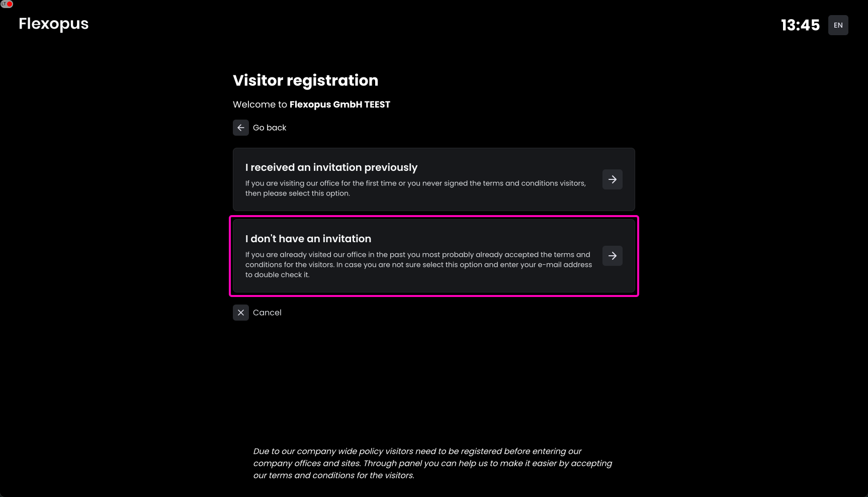Click the Visitor registration heading
This screenshot has height=497, width=868.
305,80
